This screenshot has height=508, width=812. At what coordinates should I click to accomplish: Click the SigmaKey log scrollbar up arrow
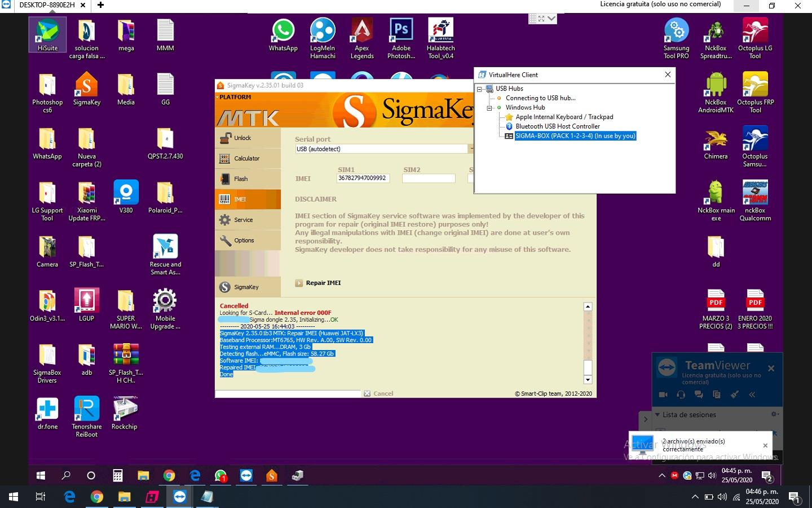coord(588,306)
